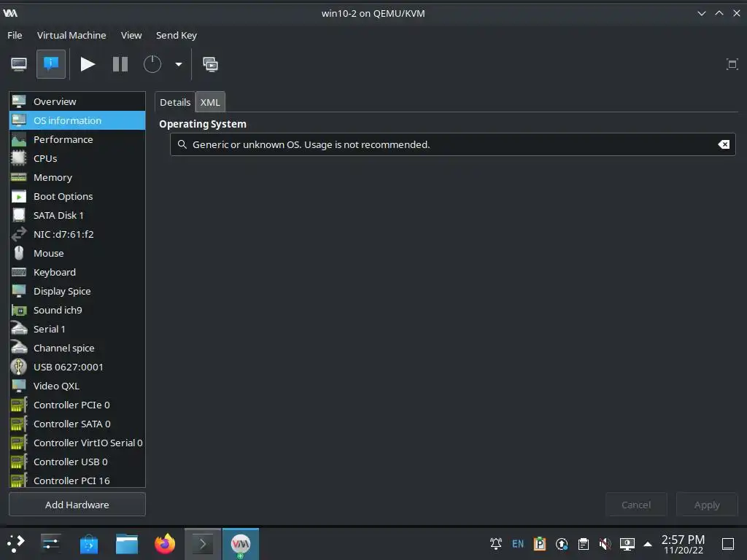Pause the virtual machine

pyautogui.click(x=120, y=64)
